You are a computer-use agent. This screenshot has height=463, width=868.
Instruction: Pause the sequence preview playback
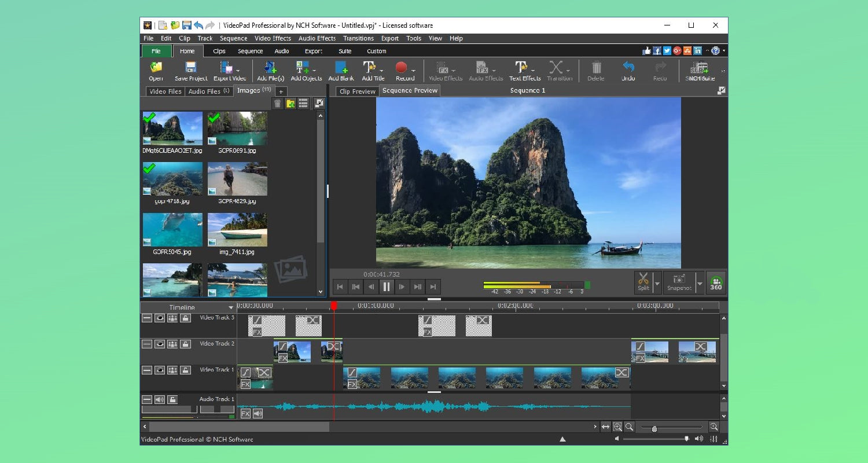[387, 286]
